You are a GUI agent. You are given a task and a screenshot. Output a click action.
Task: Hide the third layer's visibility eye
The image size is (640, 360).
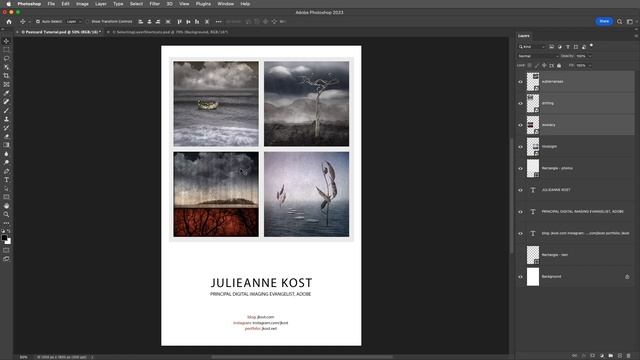(520, 125)
